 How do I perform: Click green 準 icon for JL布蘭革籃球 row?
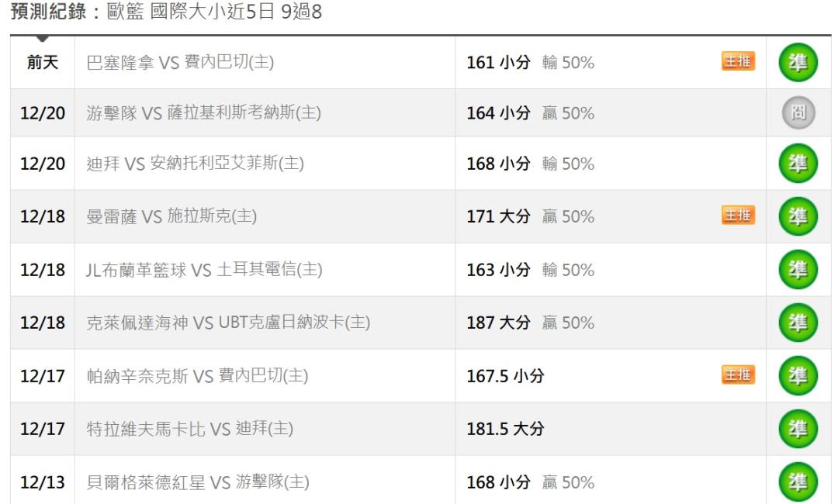[x=798, y=270]
